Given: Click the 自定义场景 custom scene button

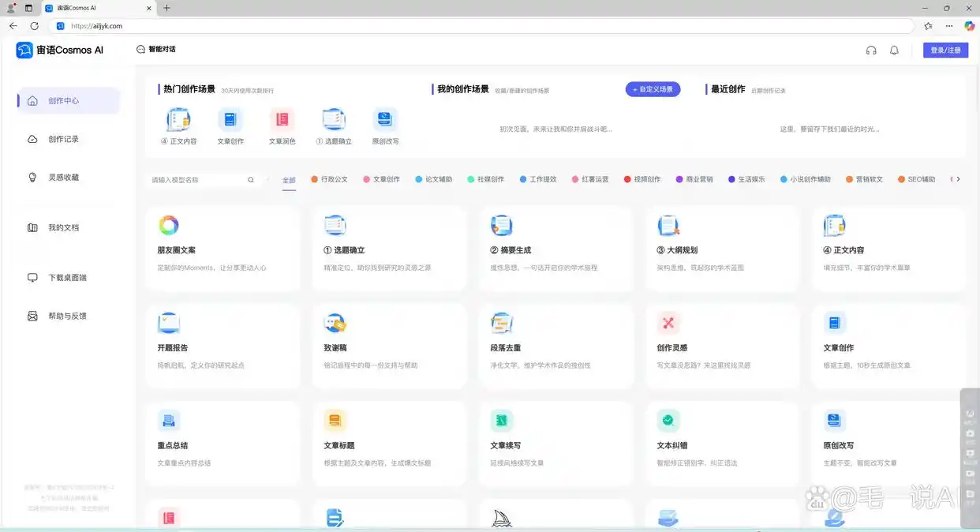Looking at the screenshot, I should [x=653, y=89].
